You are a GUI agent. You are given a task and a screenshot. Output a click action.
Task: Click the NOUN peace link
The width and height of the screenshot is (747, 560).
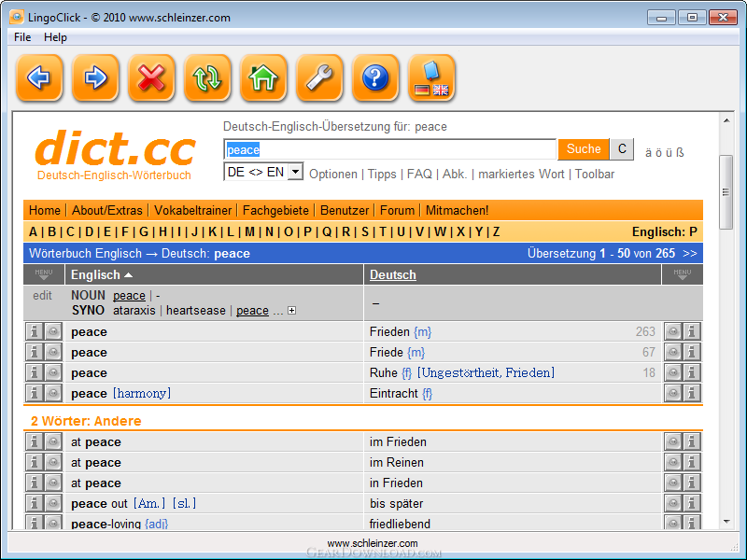pos(129,295)
